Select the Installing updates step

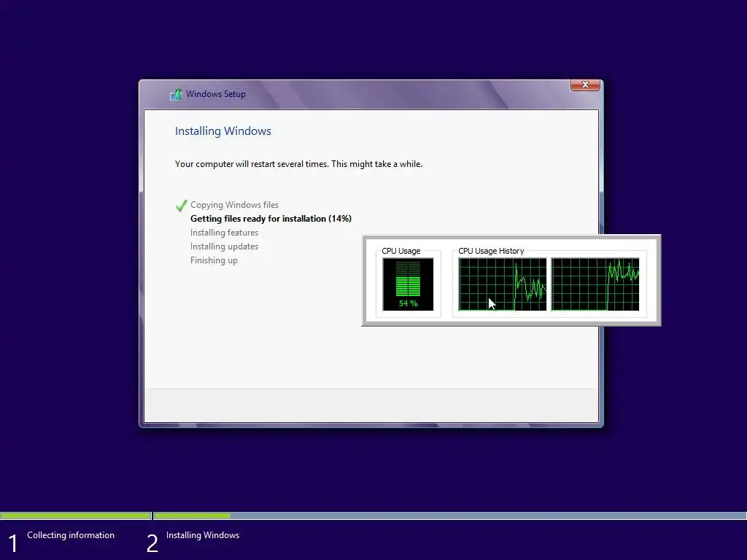click(225, 246)
